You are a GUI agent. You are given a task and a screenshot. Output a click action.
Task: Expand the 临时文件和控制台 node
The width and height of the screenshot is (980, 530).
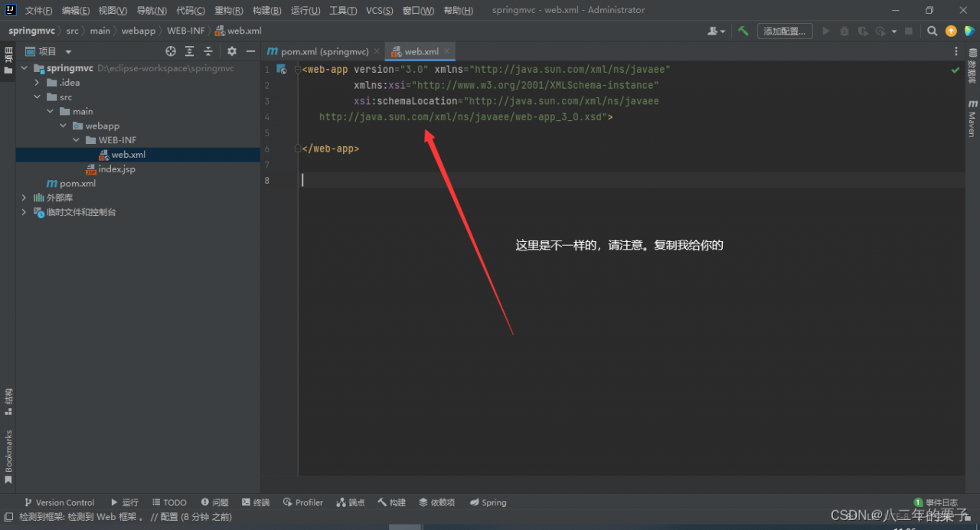coord(24,212)
